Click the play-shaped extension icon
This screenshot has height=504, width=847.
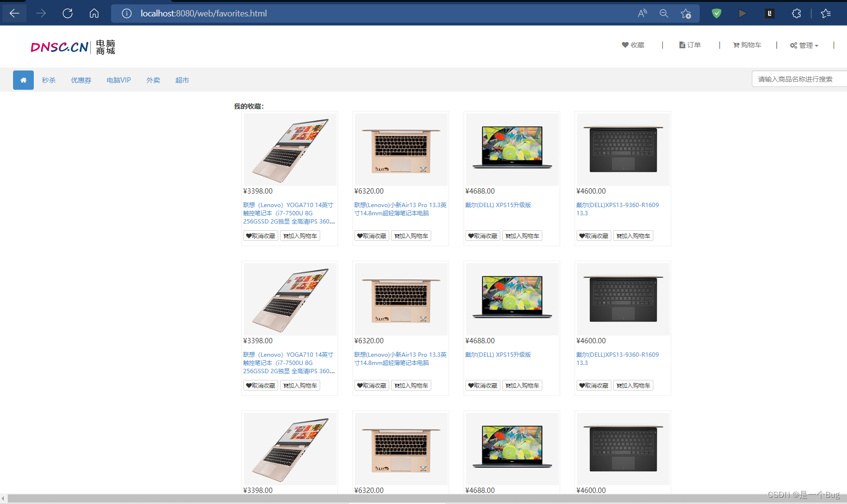coord(743,14)
